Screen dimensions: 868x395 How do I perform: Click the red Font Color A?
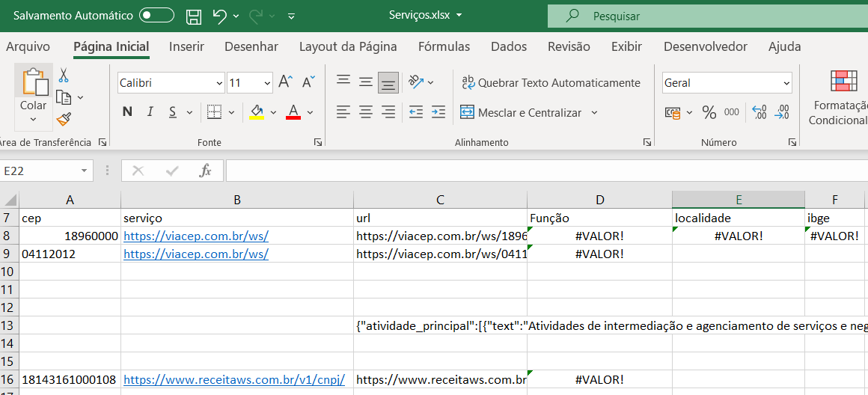pyautogui.click(x=293, y=112)
